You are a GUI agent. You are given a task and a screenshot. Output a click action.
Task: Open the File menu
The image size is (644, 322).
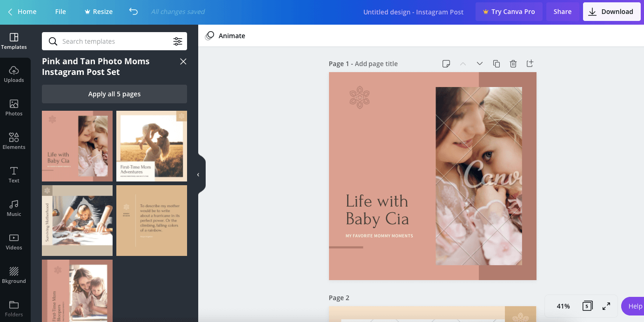tap(60, 11)
